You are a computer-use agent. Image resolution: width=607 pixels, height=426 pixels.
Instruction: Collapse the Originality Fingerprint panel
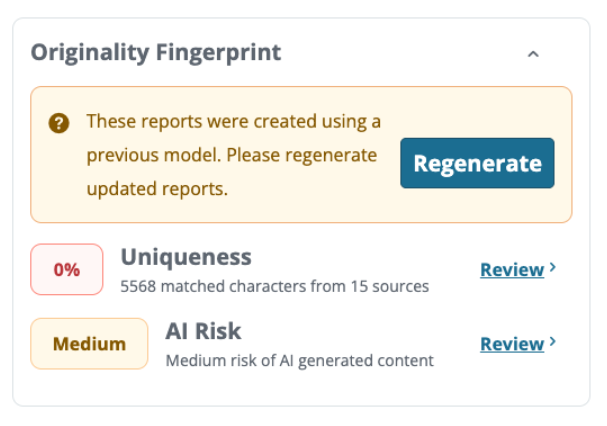point(533,54)
